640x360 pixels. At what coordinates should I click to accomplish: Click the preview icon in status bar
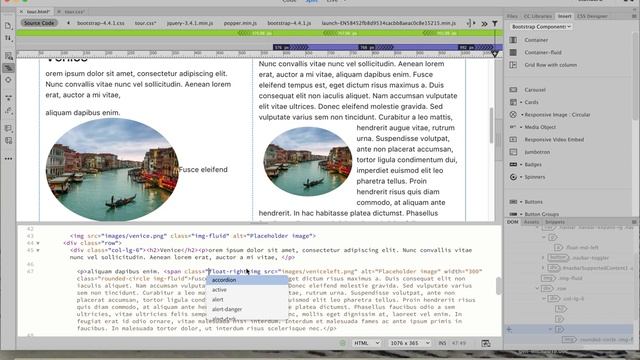(486, 343)
